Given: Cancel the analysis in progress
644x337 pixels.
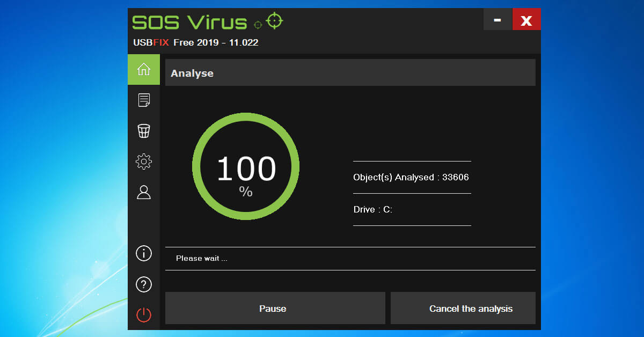Looking at the screenshot, I should tap(463, 308).
